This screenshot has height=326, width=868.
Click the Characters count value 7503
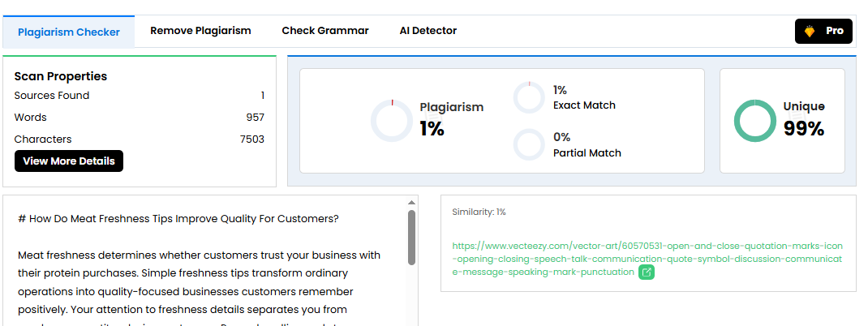click(x=252, y=139)
